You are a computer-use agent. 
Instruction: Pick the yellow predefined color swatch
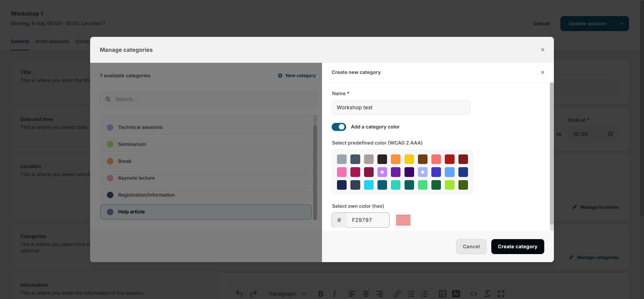point(409,159)
